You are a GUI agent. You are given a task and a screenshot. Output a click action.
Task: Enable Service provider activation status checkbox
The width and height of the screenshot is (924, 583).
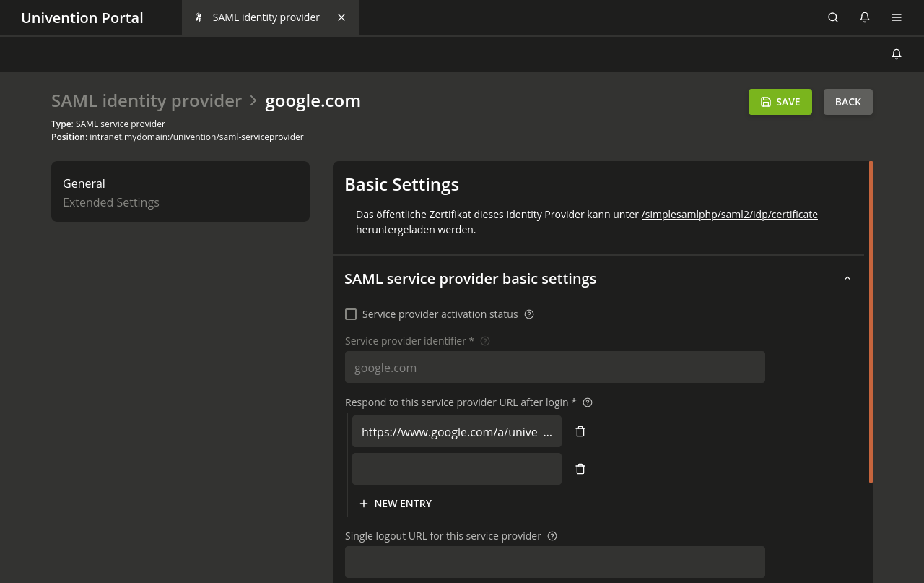pyautogui.click(x=351, y=314)
